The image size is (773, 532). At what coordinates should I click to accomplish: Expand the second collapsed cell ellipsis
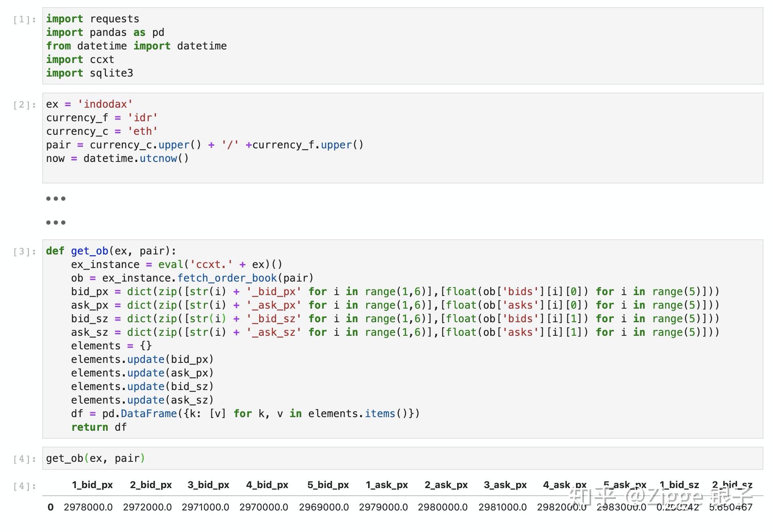click(x=55, y=223)
